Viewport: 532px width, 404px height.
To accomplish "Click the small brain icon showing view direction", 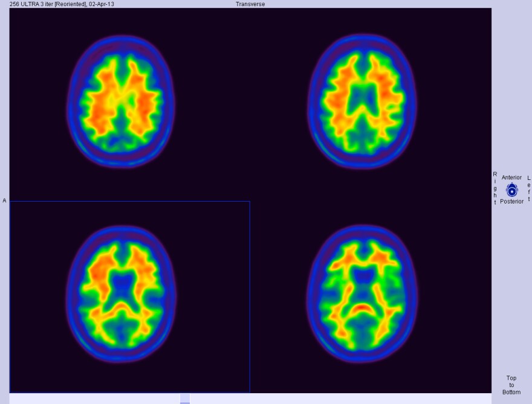I will click(511, 189).
